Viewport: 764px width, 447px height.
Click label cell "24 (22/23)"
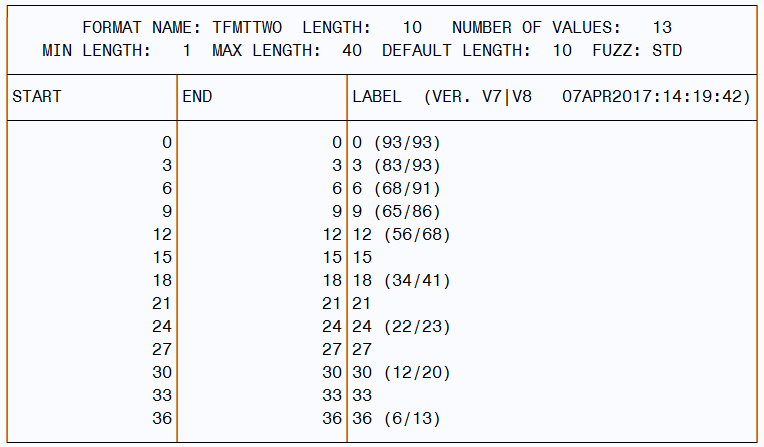[401, 327]
